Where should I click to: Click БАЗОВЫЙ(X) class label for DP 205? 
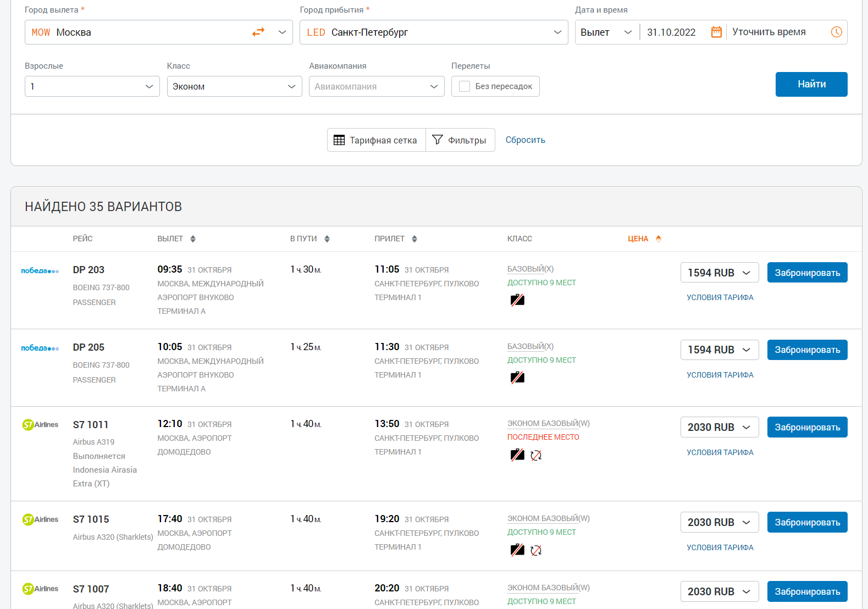[530, 346]
